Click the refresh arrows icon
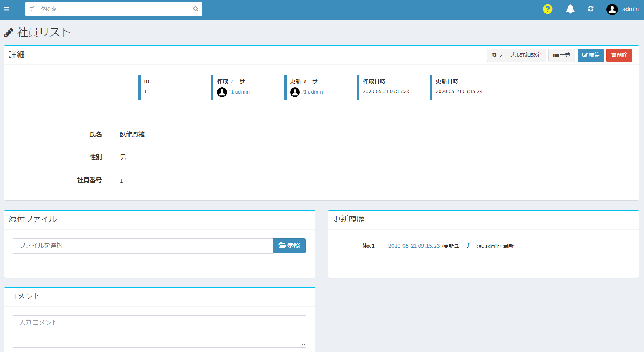 tap(591, 9)
